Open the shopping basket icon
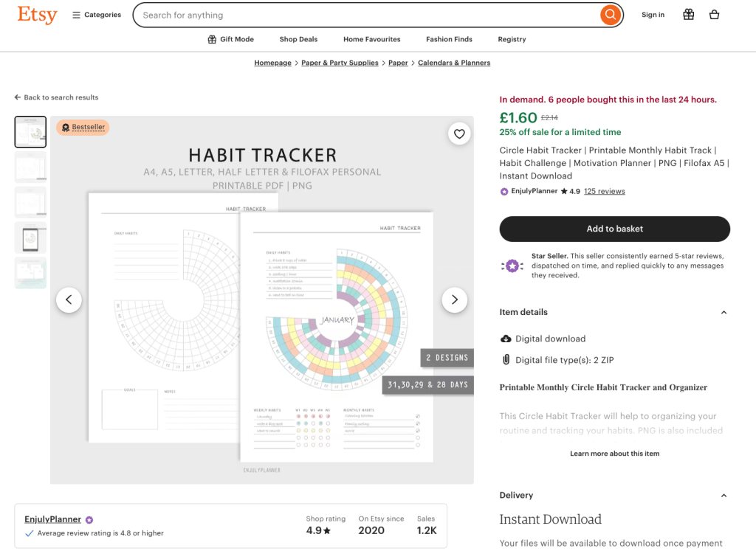The width and height of the screenshot is (756, 551). click(714, 15)
